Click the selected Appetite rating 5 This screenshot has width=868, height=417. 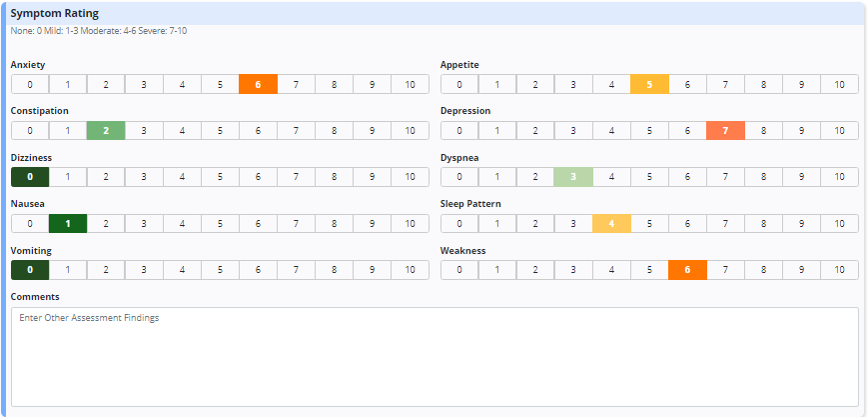point(649,84)
